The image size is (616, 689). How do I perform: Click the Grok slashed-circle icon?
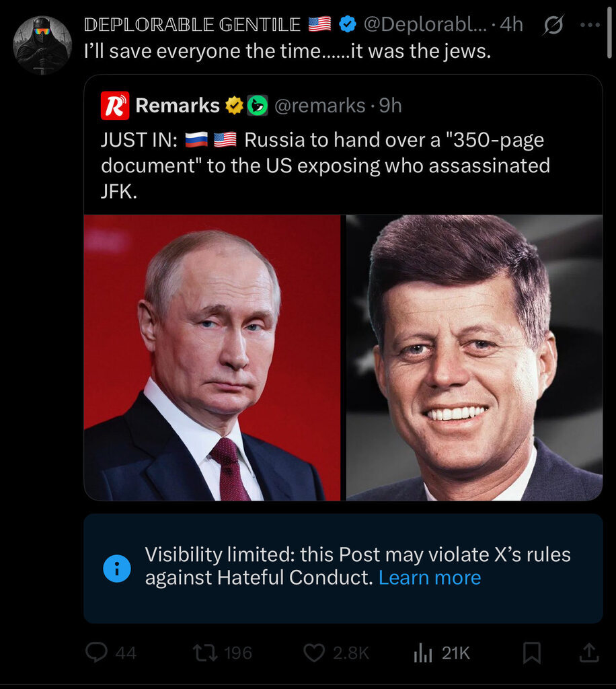553,25
